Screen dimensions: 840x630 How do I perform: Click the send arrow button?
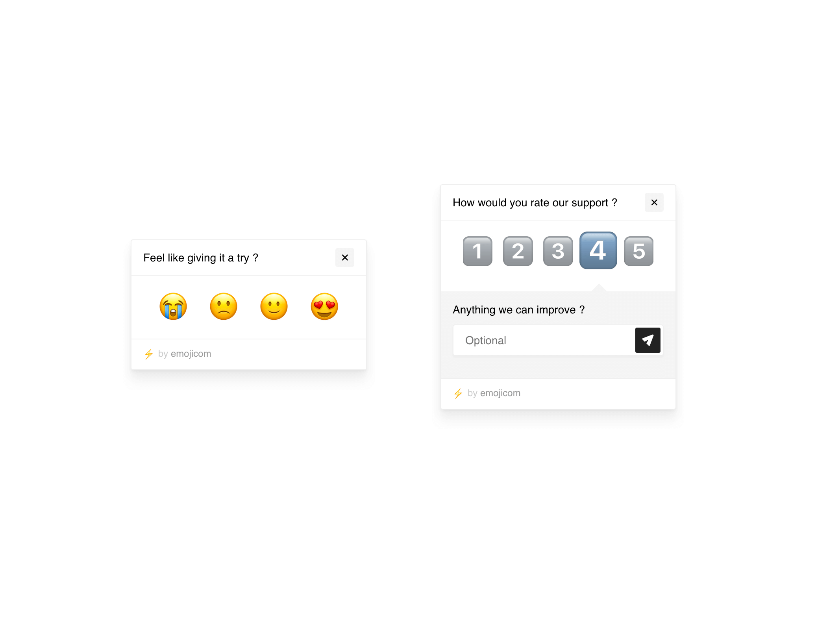point(648,339)
